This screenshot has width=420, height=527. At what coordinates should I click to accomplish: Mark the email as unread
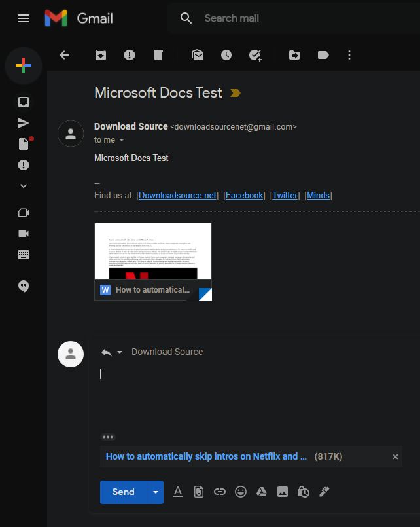[x=198, y=55]
